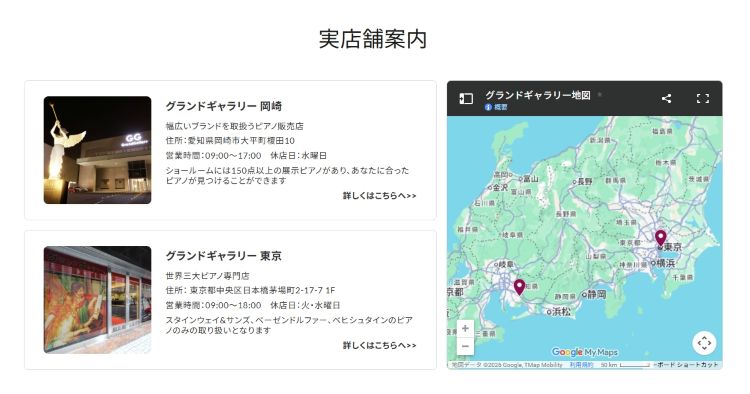Click the グランドギャラリー 東京 heading
This screenshot has width=750, height=394.
click(223, 256)
